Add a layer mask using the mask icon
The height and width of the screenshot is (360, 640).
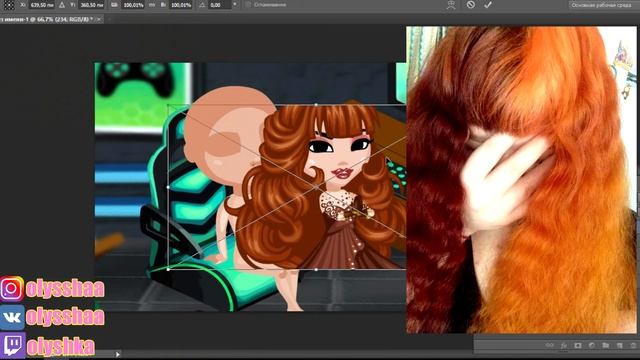[x=578, y=345]
